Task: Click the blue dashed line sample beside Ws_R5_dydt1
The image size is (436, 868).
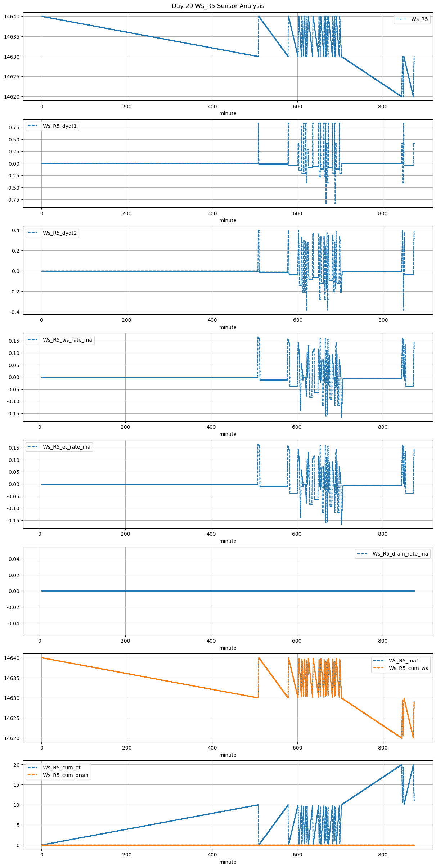Action: (33, 126)
